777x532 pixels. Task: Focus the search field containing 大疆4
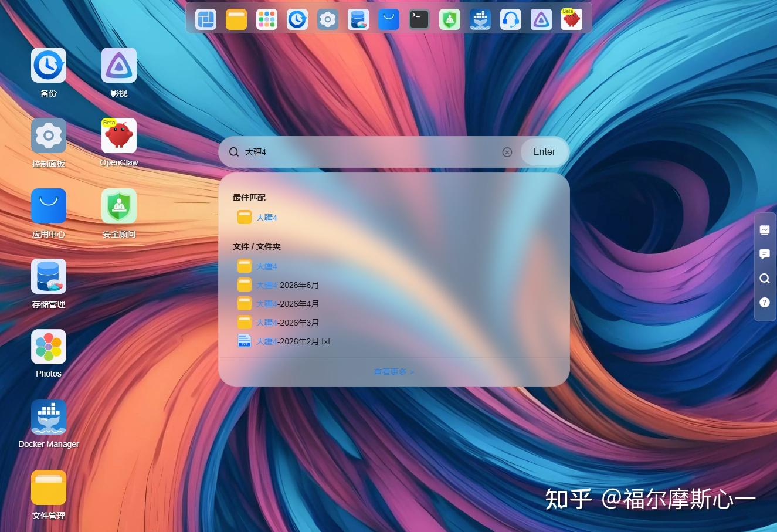point(369,152)
